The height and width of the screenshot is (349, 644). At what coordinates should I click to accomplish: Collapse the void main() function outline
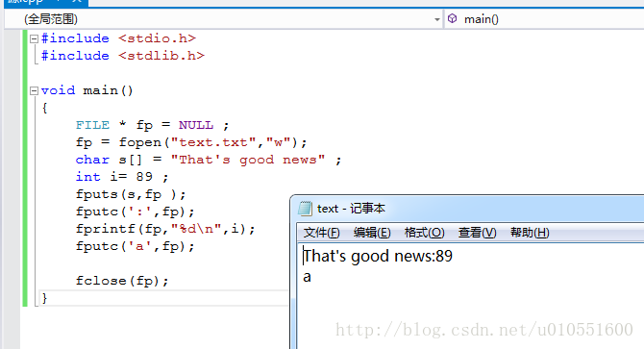34,90
